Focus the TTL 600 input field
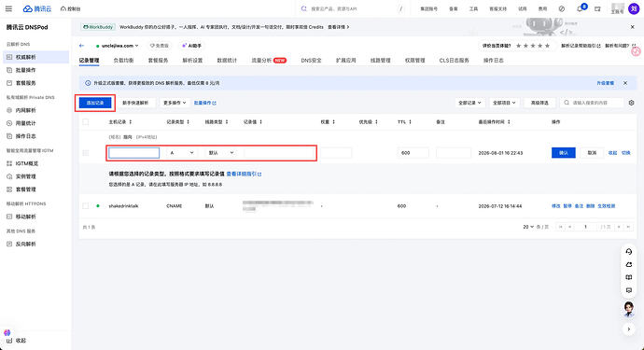The width and height of the screenshot is (644, 350). (413, 153)
